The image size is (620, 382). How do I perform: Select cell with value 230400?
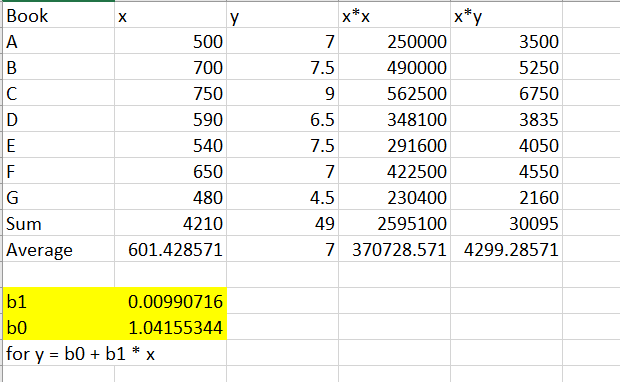pos(394,197)
